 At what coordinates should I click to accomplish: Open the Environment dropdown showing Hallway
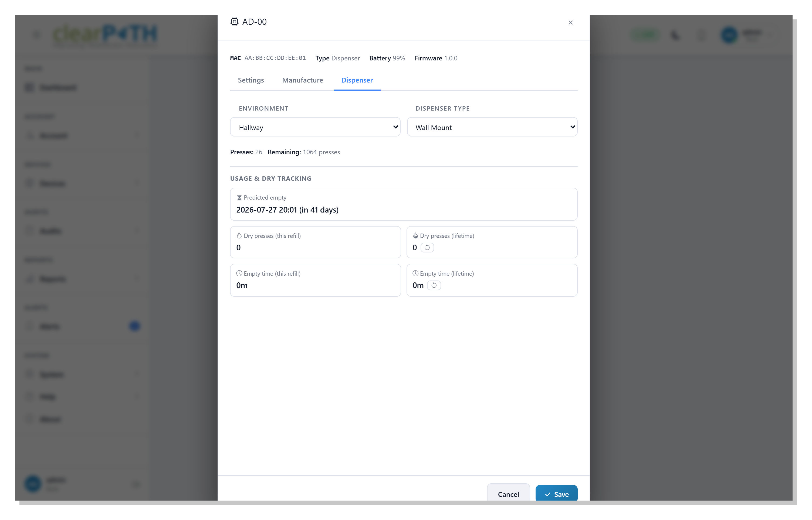[x=315, y=127]
